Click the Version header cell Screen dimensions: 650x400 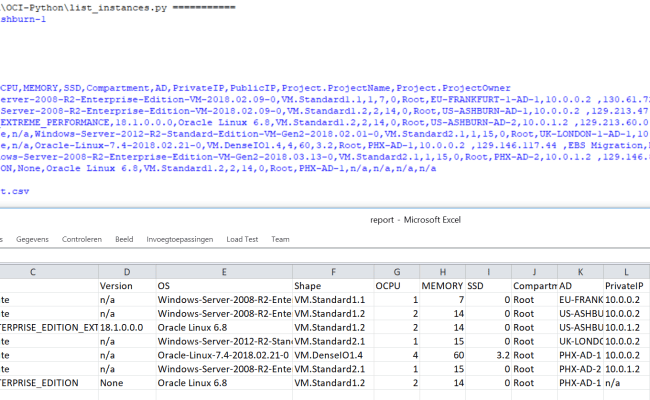point(127,286)
